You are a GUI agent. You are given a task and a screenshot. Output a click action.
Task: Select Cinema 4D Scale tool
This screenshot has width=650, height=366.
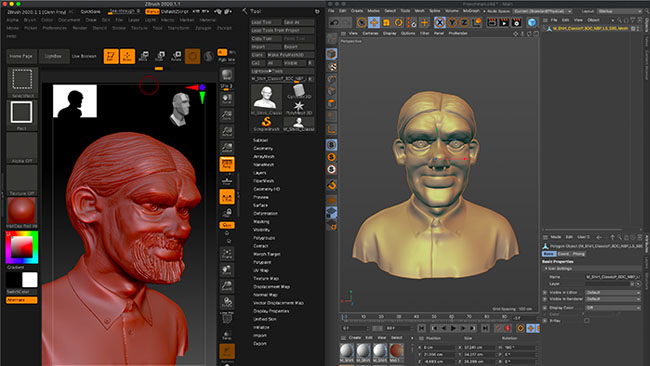386,22
